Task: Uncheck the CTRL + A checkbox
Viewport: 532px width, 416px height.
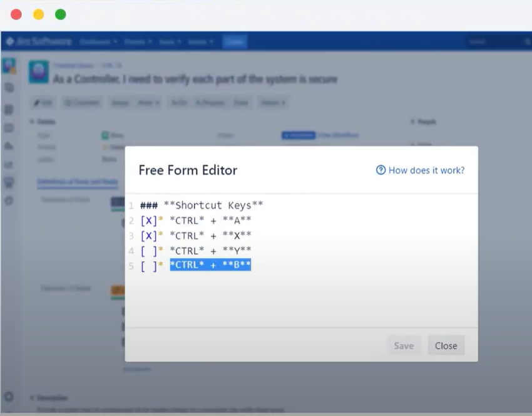Action: click(x=148, y=220)
